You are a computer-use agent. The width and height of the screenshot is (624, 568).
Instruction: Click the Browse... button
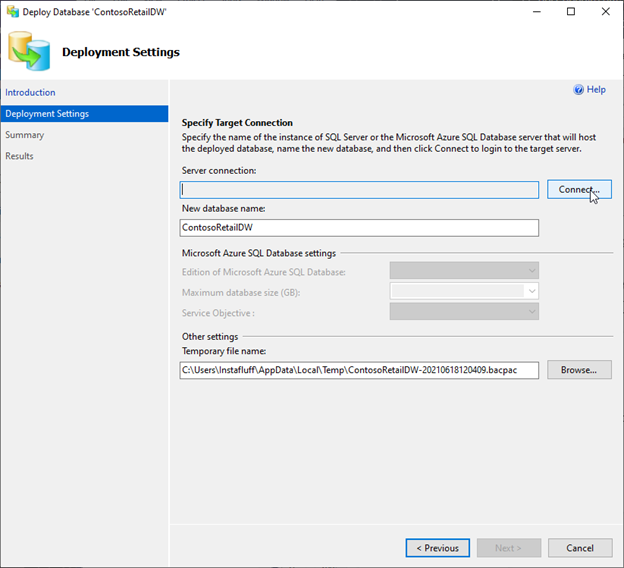(579, 370)
